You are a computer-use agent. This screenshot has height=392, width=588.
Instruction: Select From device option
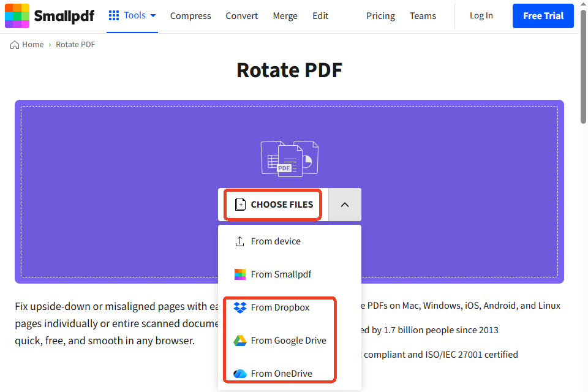pos(290,241)
